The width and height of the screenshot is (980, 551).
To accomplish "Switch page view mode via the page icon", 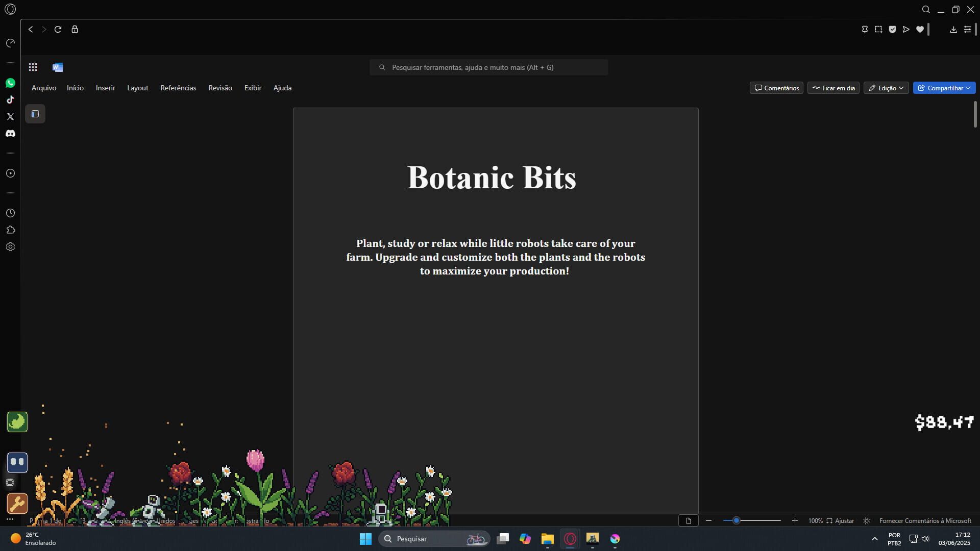I will [x=689, y=520].
